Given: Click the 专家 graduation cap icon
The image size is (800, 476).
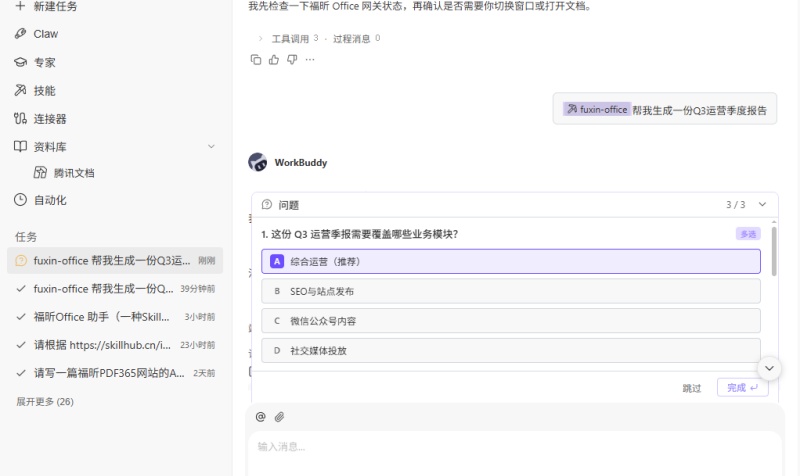Looking at the screenshot, I should click(x=20, y=62).
